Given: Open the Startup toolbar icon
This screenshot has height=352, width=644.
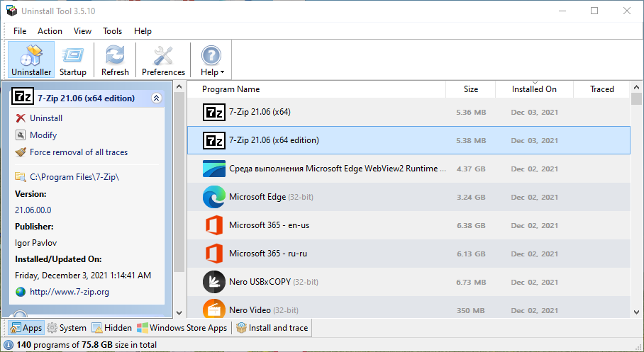Looking at the screenshot, I should [x=73, y=60].
